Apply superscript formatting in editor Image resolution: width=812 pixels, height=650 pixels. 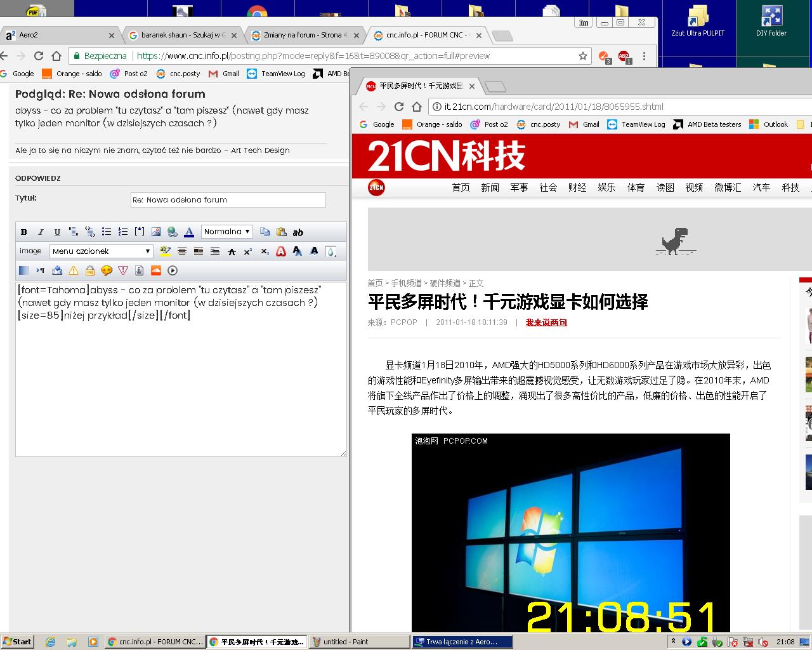pos(248,251)
